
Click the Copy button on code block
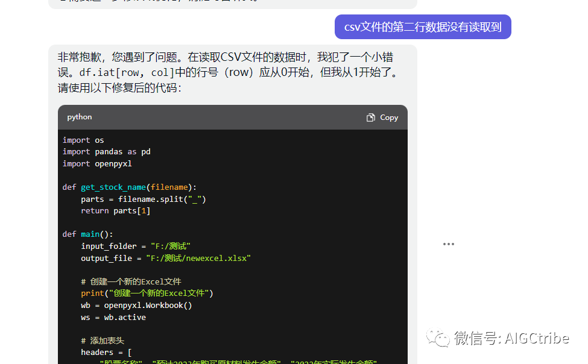point(382,118)
